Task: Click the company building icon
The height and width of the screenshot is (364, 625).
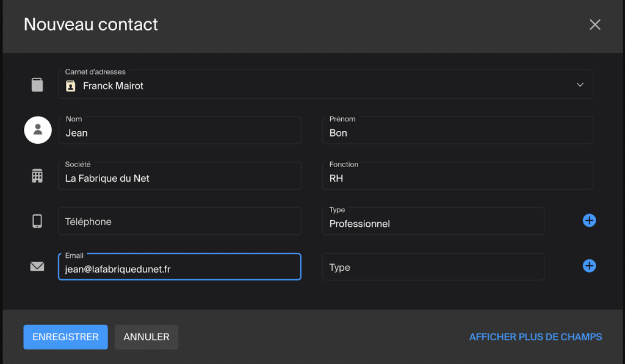Action: (x=37, y=176)
